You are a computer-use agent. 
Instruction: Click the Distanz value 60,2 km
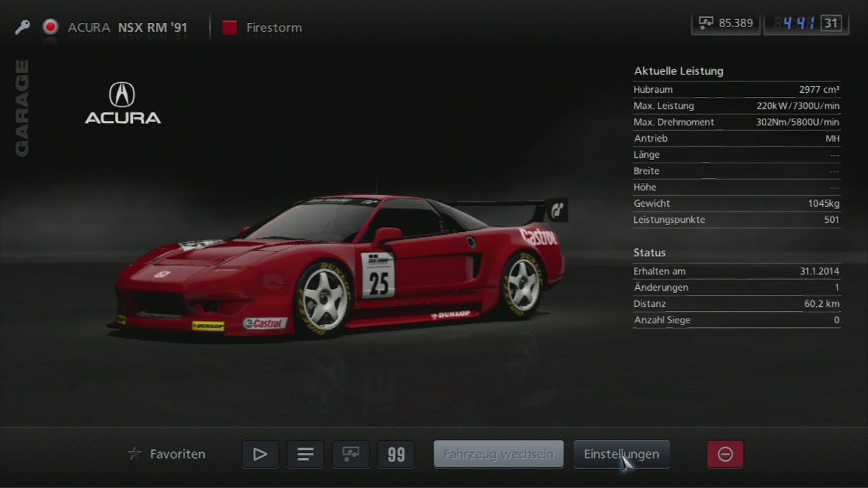(x=821, y=304)
